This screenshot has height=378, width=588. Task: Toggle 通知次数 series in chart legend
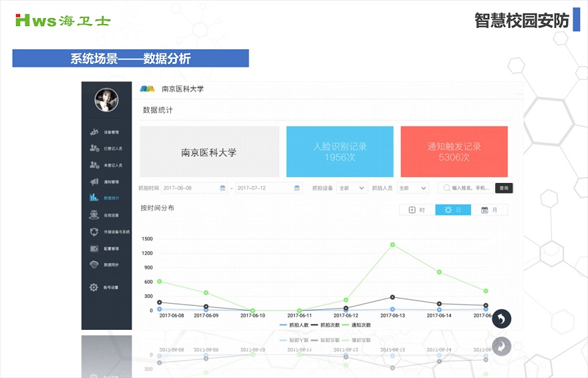coord(356,325)
